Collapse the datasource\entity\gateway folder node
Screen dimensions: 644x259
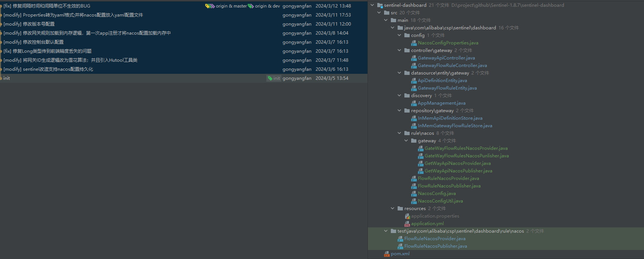pyautogui.click(x=399, y=73)
